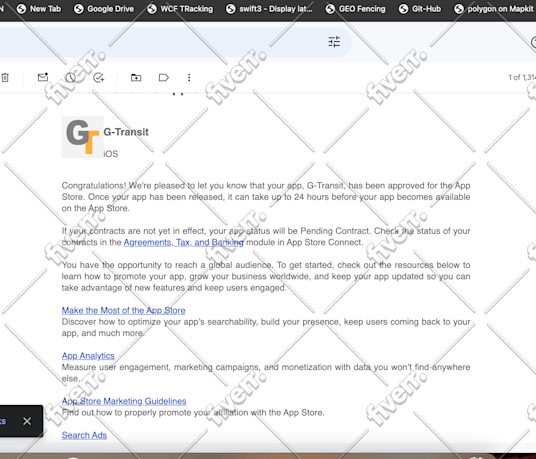Open the polygon on Mapkit bookmark
536x459 pixels.
pyautogui.click(x=494, y=9)
